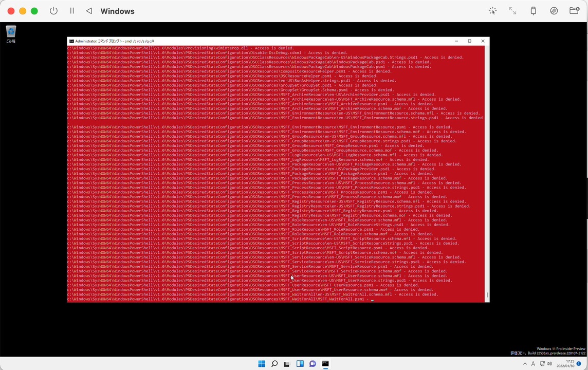
Task: Open Windows Search from the taskbar
Action: [274, 364]
